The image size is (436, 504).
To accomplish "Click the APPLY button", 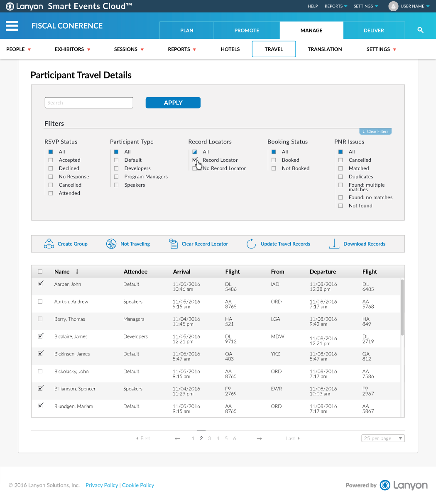I will [x=173, y=103].
